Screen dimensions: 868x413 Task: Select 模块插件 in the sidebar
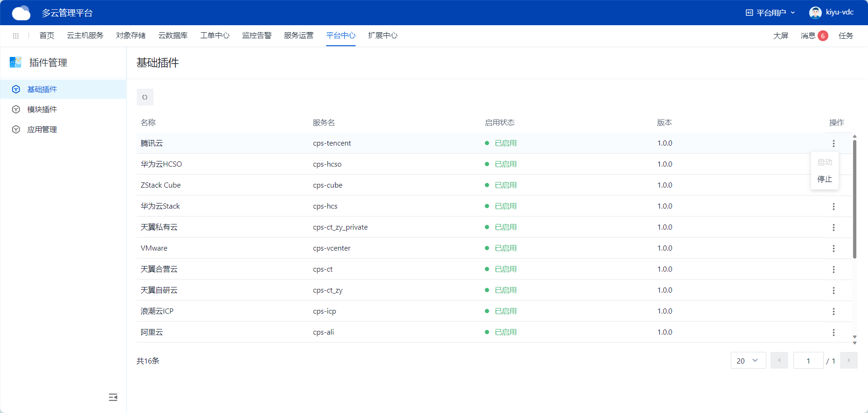tap(42, 109)
